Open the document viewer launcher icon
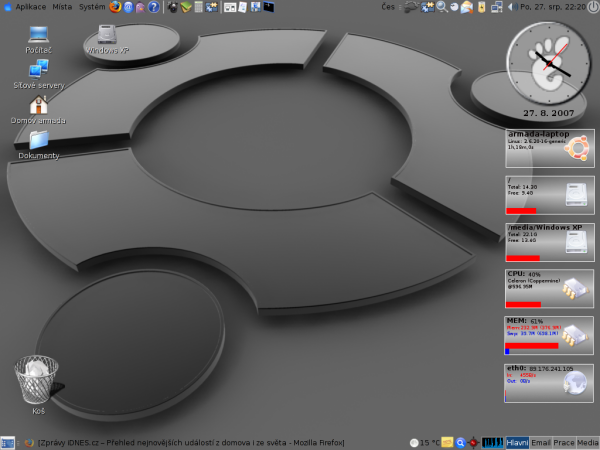600x450 pixels. [243, 7]
